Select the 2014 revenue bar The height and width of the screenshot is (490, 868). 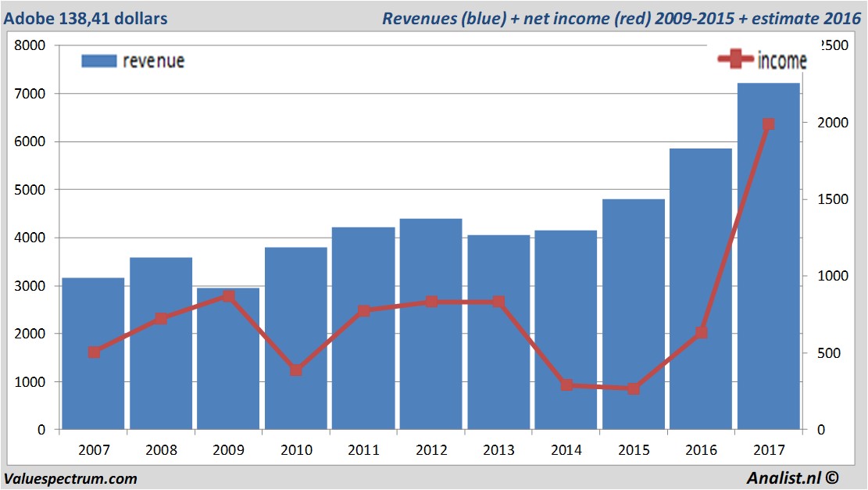(x=566, y=330)
